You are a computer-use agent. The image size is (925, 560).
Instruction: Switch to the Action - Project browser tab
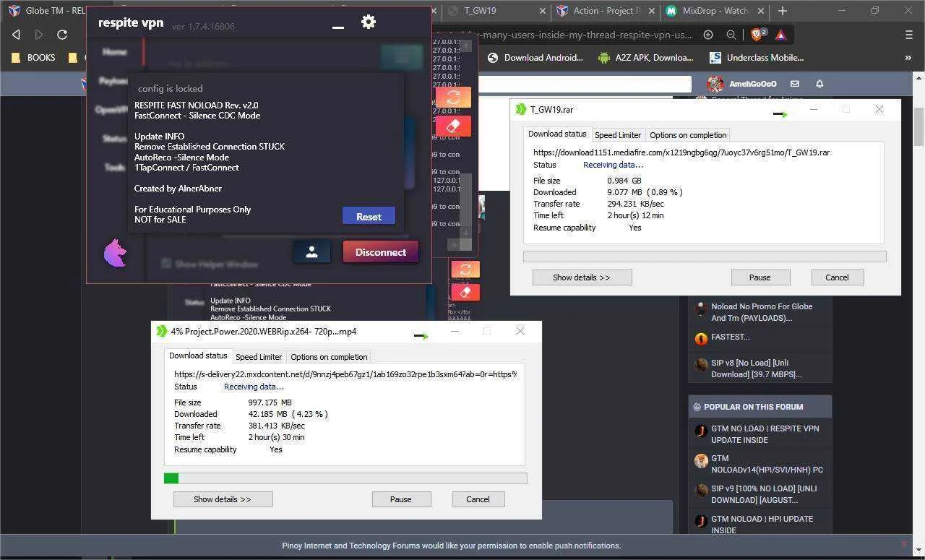[606, 11]
